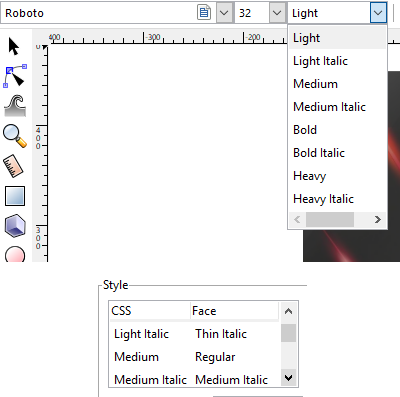Open the font size dropdown arrow
Viewport: 400px width, 397px height.
[x=277, y=13]
